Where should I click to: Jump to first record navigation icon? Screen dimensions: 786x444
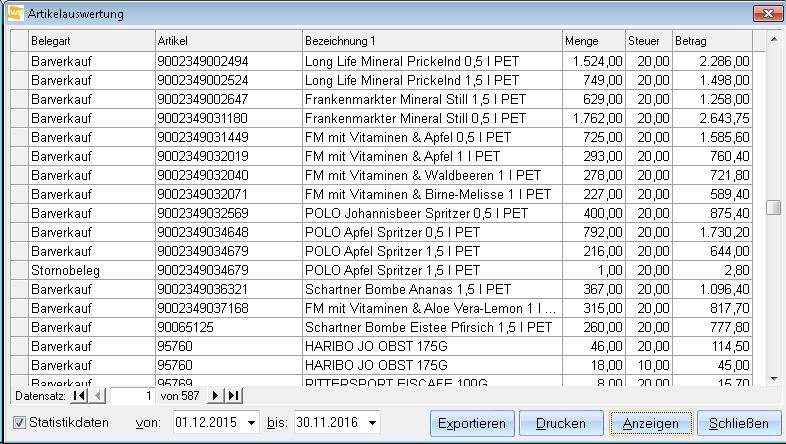[x=79, y=396]
